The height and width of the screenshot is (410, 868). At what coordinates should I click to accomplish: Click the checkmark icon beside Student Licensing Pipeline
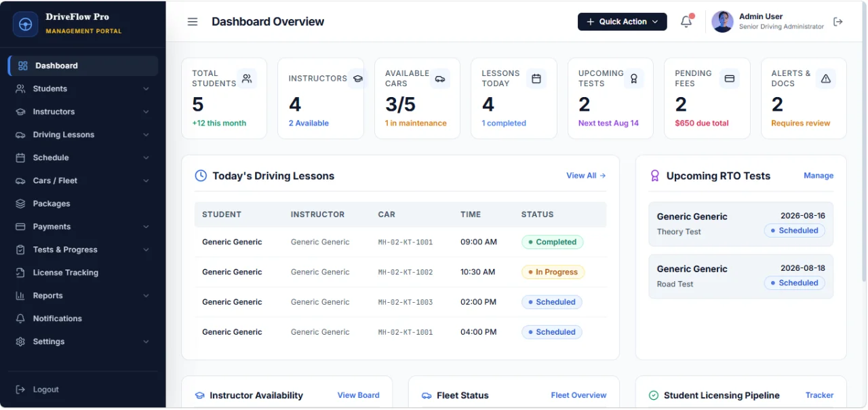[654, 396]
